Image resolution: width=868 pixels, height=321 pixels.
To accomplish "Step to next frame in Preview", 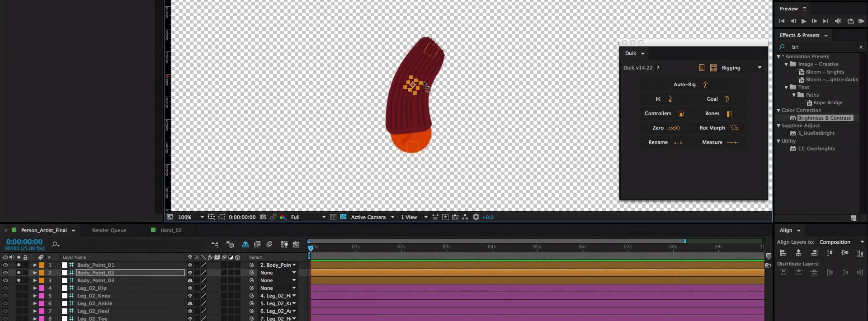I will click(814, 21).
